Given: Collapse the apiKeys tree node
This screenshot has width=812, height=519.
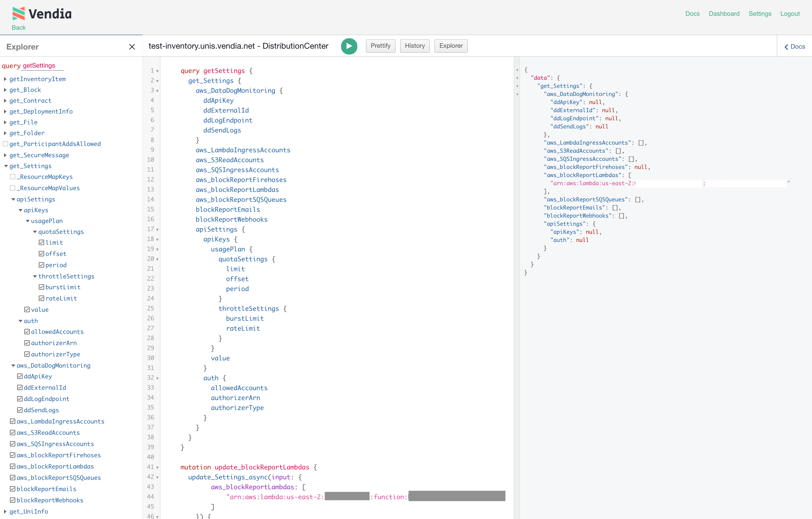Looking at the screenshot, I should coord(20,210).
